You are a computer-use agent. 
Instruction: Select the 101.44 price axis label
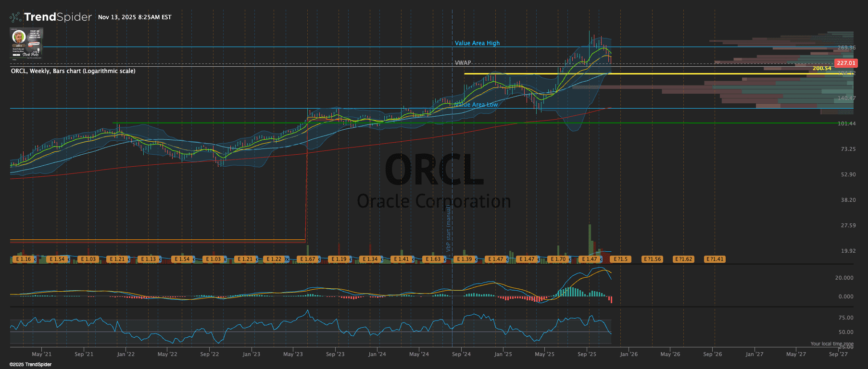click(846, 123)
